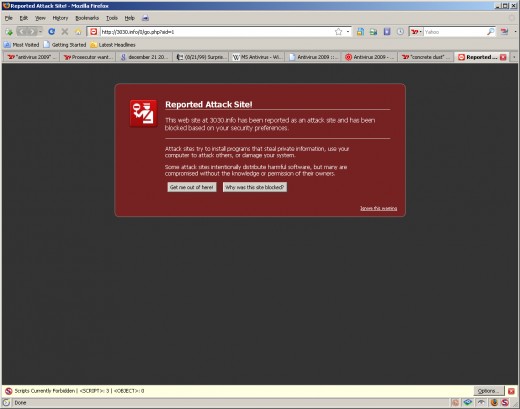Click the Yahoo search input field

[455, 32]
